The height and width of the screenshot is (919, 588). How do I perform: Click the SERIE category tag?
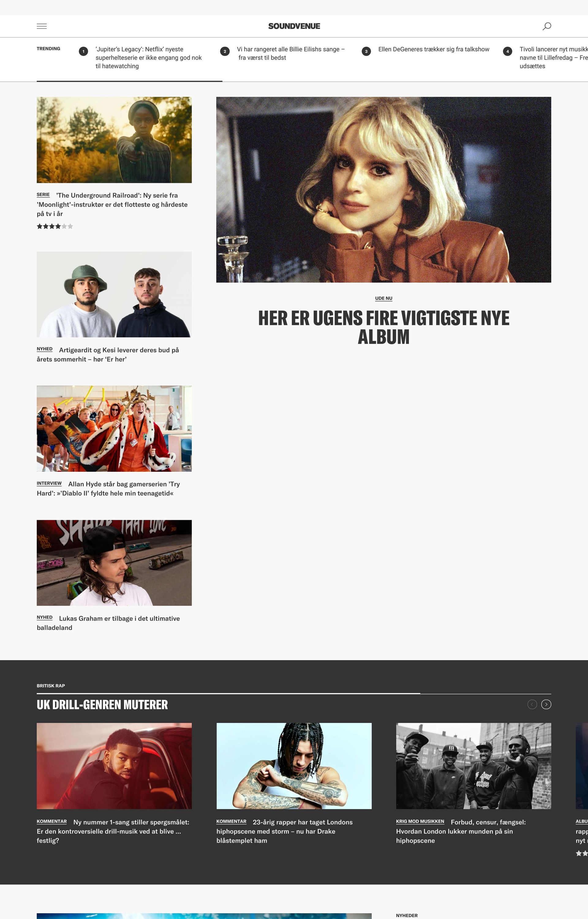point(43,195)
